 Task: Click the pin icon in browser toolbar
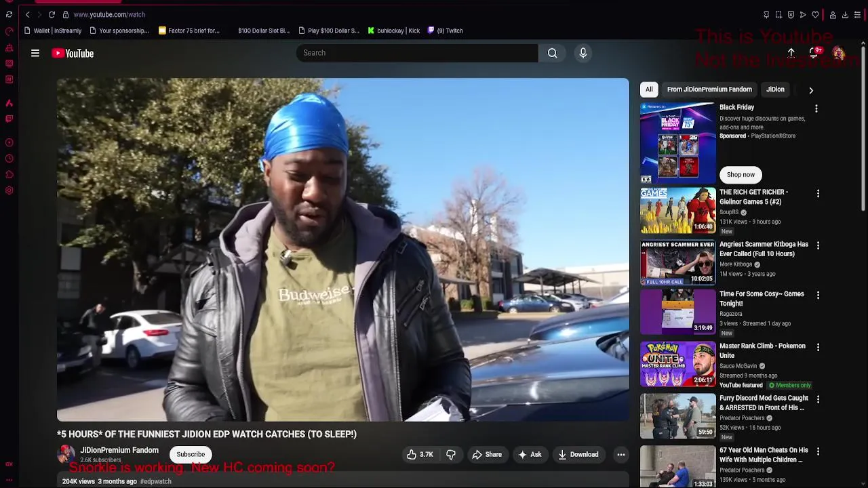click(x=766, y=14)
